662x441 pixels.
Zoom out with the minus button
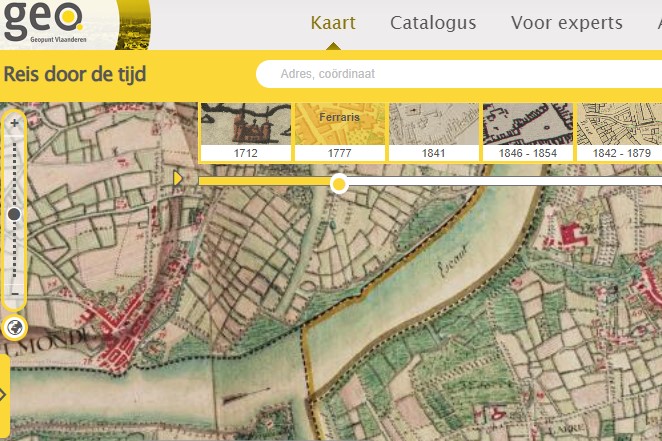click(x=15, y=293)
